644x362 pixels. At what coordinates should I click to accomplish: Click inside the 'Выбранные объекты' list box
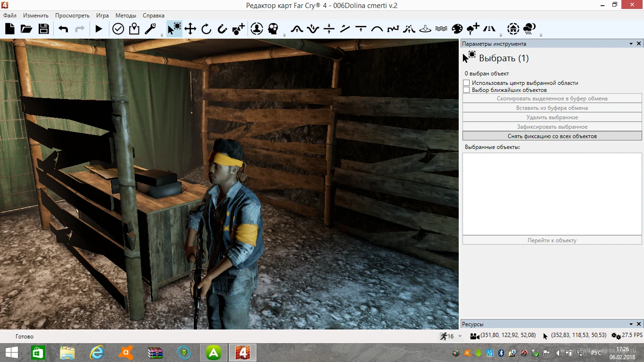(x=552, y=194)
